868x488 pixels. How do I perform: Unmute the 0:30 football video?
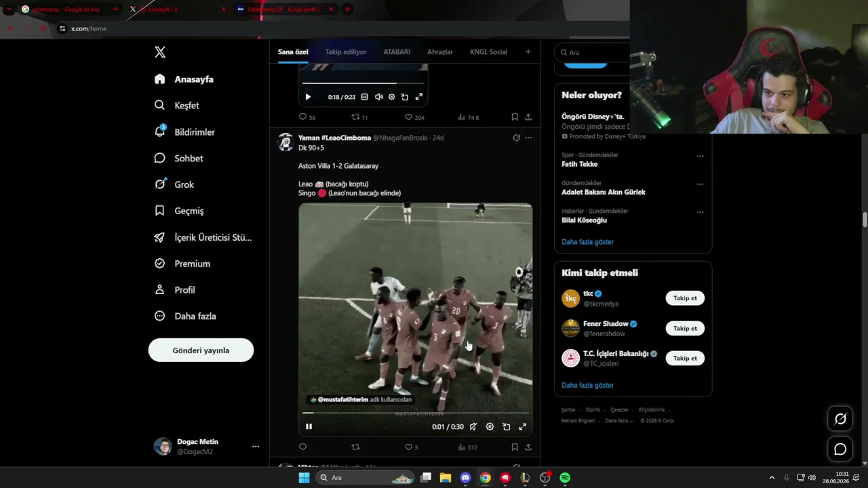point(473,427)
